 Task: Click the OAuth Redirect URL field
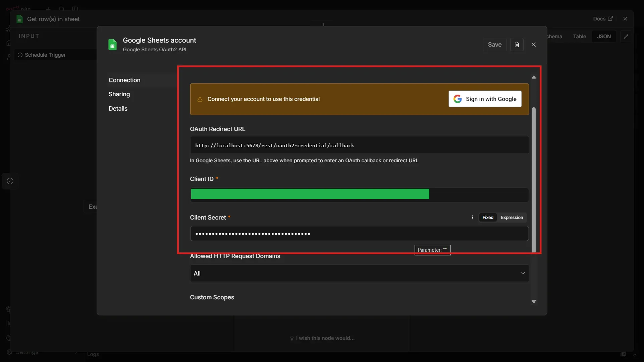pos(359,145)
